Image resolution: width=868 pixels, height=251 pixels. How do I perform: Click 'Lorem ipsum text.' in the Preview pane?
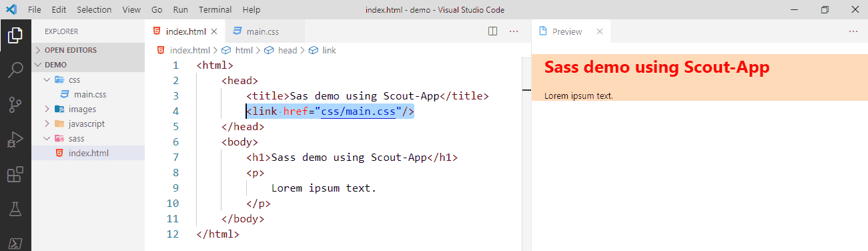coord(578,95)
